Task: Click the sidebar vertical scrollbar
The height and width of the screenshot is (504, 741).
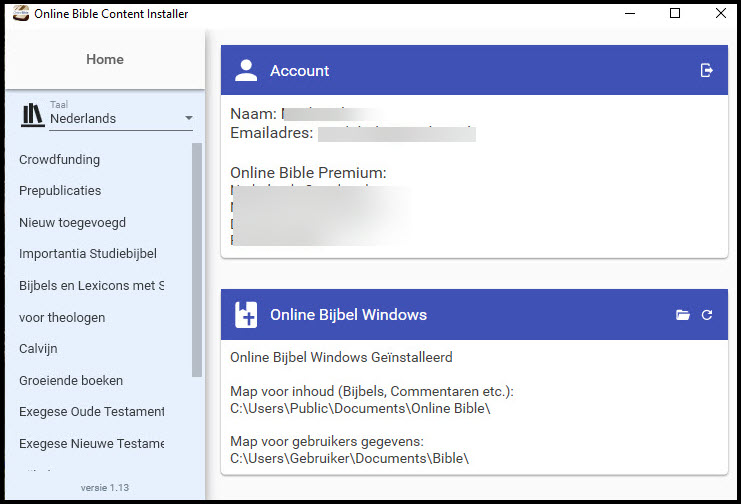Action: coord(197,260)
